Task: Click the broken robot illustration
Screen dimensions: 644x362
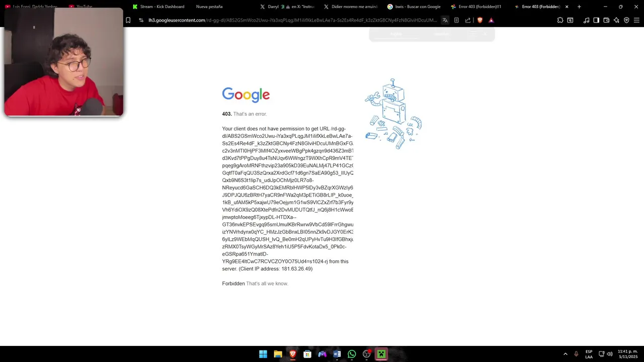Action: pos(393,114)
